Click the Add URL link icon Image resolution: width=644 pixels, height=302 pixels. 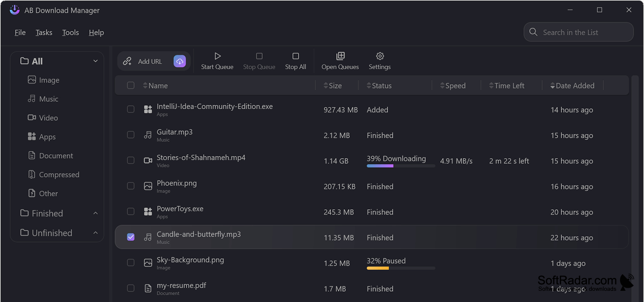point(127,61)
